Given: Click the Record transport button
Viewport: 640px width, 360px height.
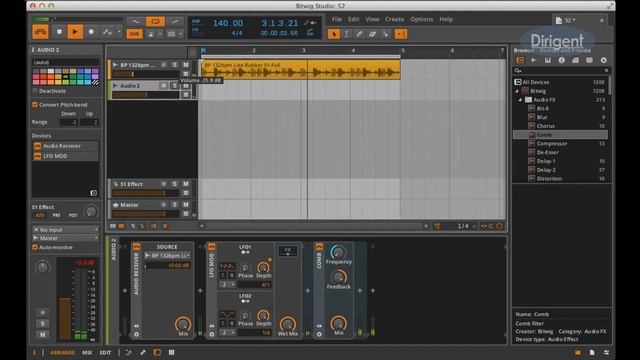Looking at the screenshot, I should (91, 32).
